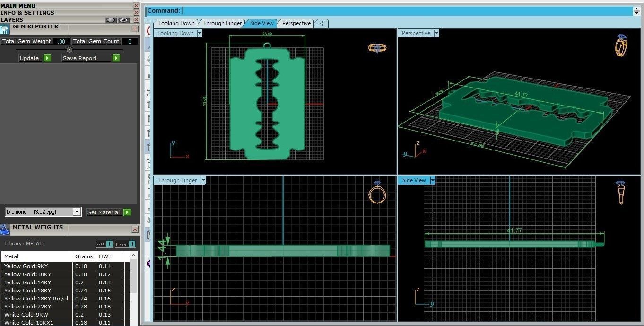
Task: Click the ring orientation icon in Side View viewport
Action: tap(621, 193)
